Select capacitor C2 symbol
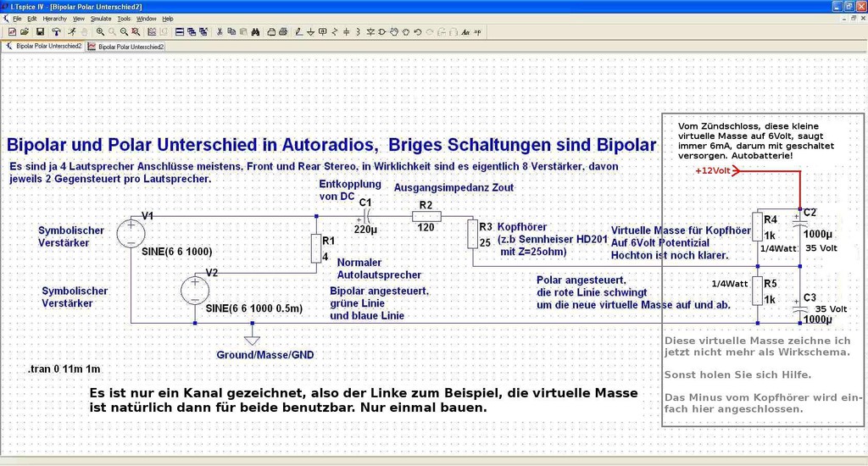This screenshot has height=466, width=868. (x=799, y=220)
